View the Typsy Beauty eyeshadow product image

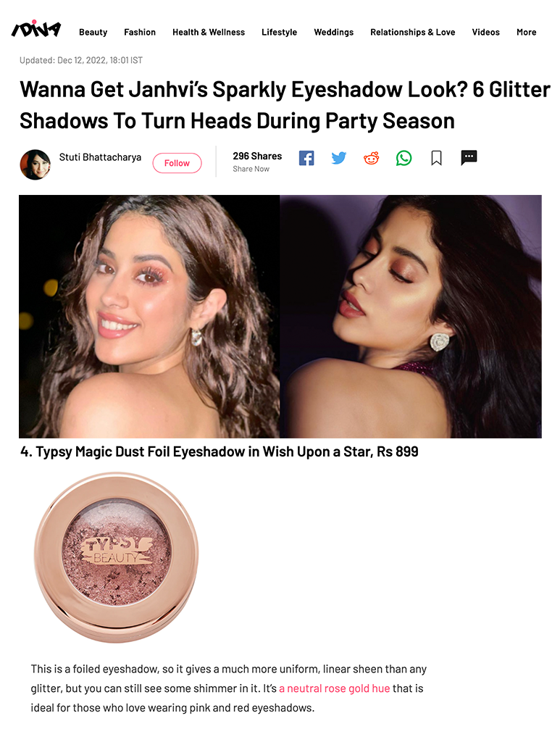click(117, 556)
